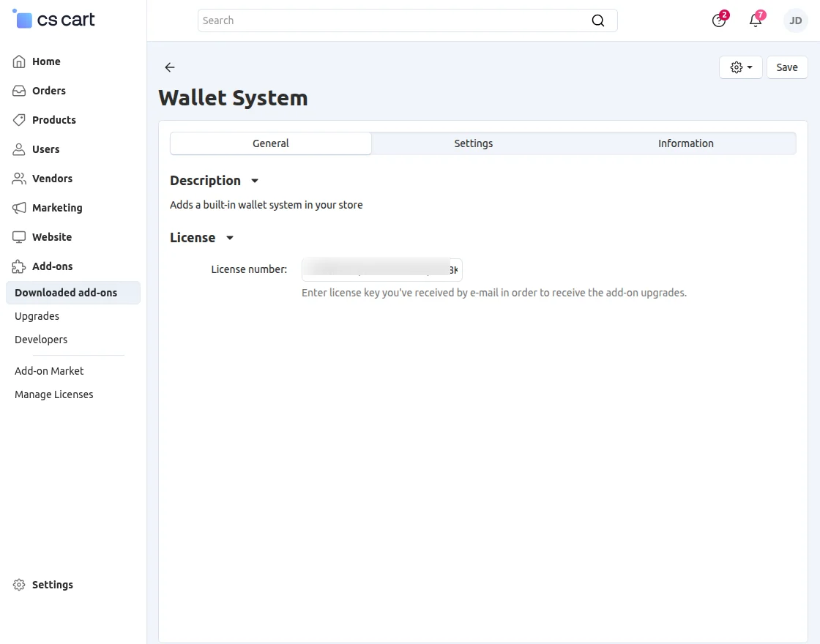Viewport: 820px width, 644px height.
Task: Click the CS-Cart logo
Action: pyautogui.click(x=52, y=20)
